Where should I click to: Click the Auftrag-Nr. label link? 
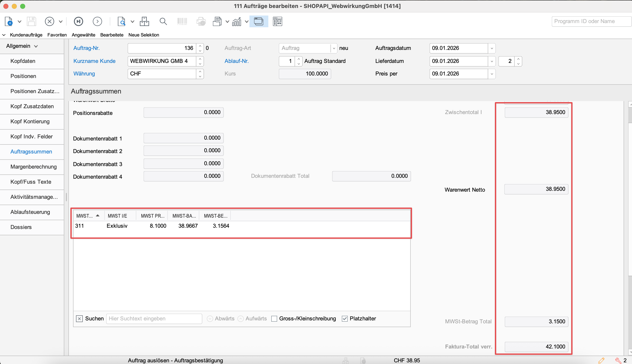point(87,48)
